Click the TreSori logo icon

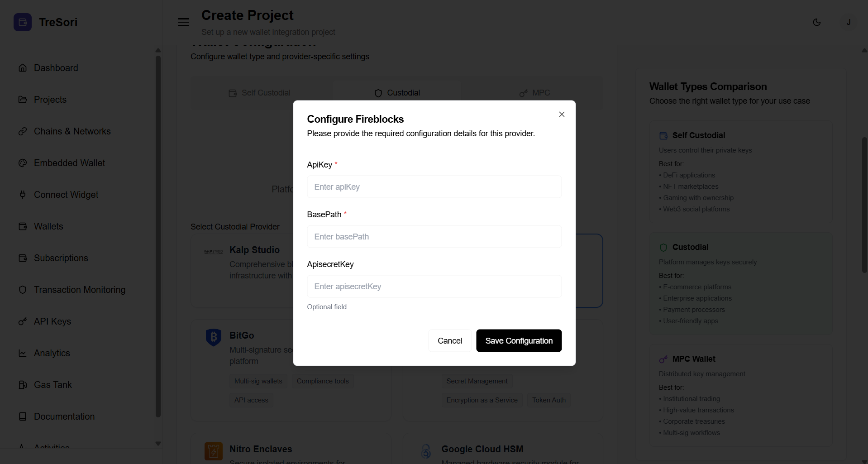pyautogui.click(x=23, y=22)
